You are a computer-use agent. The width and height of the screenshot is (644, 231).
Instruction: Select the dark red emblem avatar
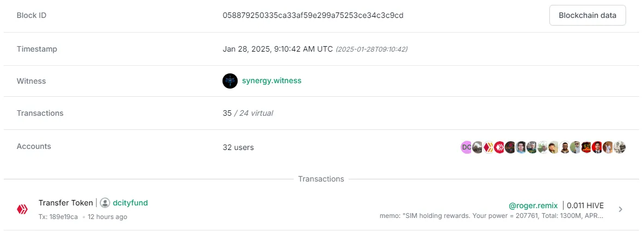tap(510, 147)
